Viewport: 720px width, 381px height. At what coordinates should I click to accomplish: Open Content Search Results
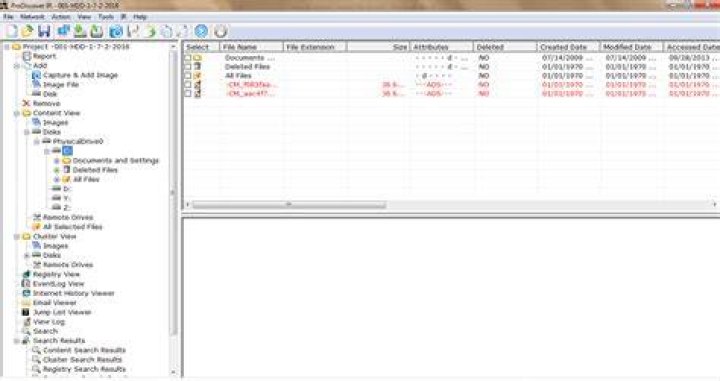tap(84, 350)
